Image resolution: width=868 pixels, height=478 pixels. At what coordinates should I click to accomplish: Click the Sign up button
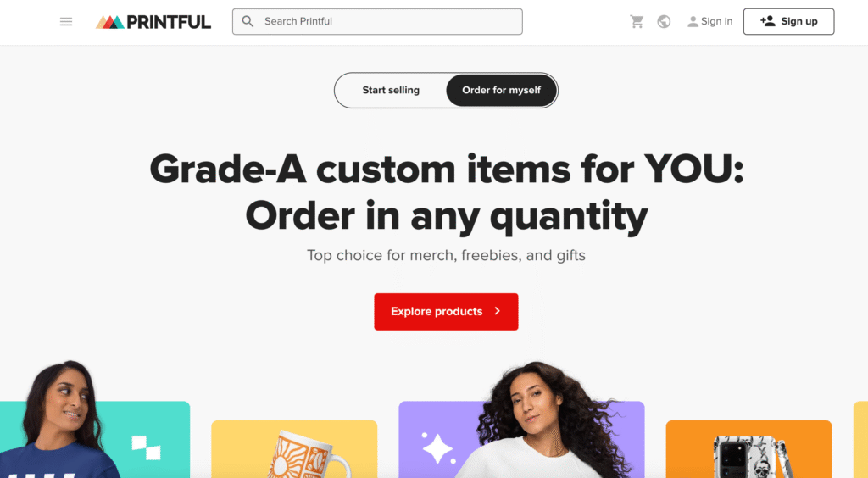coord(788,21)
